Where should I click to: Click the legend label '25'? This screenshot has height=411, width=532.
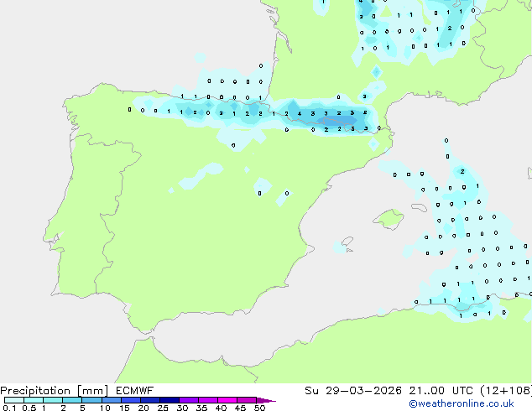[x=163, y=408]
